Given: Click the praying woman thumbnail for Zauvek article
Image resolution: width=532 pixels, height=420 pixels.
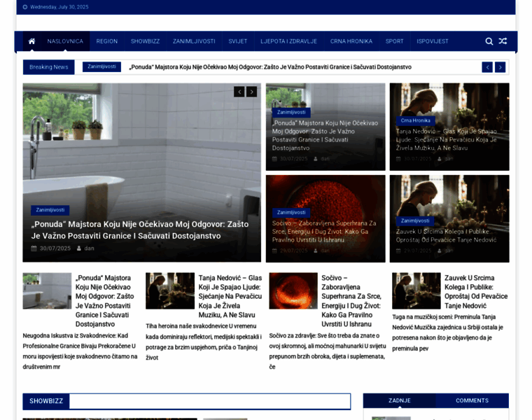Looking at the screenshot, I should tap(416, 291).
